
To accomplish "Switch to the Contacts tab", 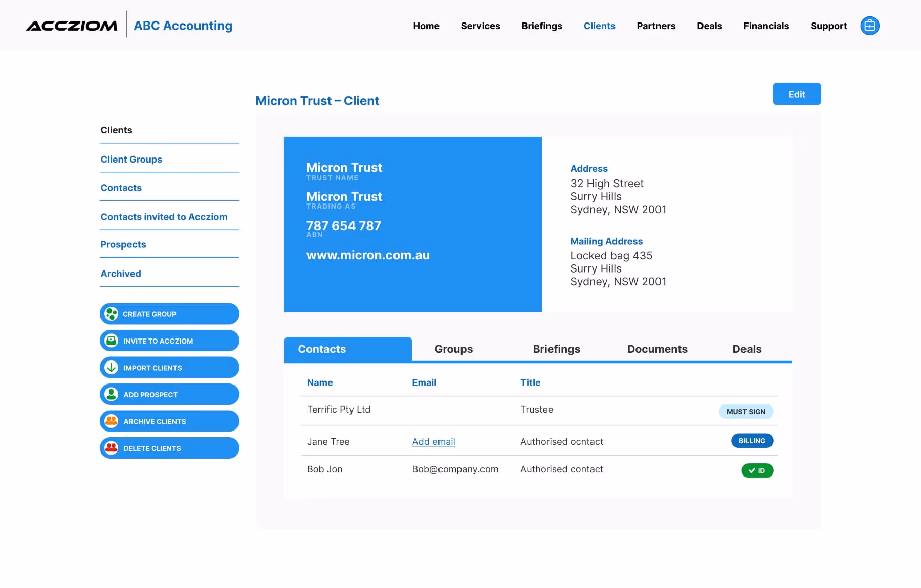I will coord(348,349).
